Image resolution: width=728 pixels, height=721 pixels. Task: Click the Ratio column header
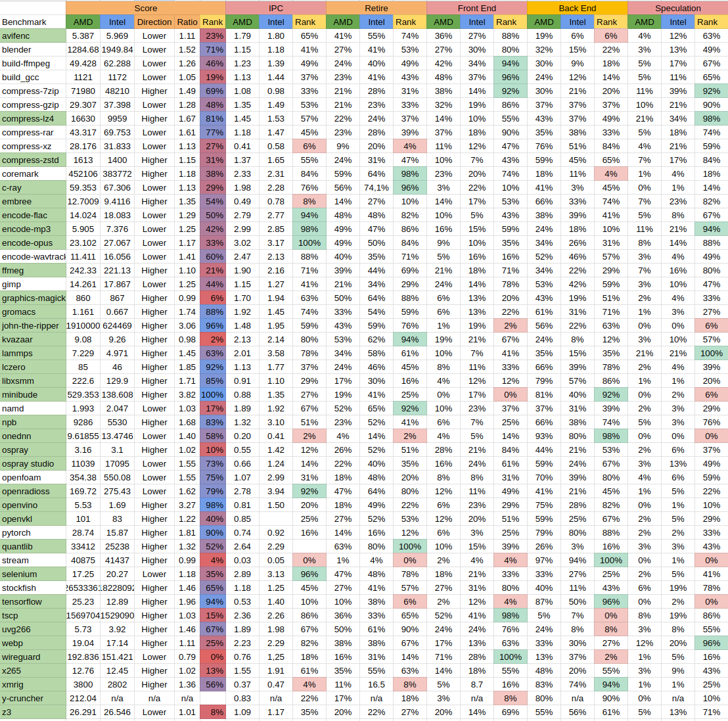pos(187,22)
